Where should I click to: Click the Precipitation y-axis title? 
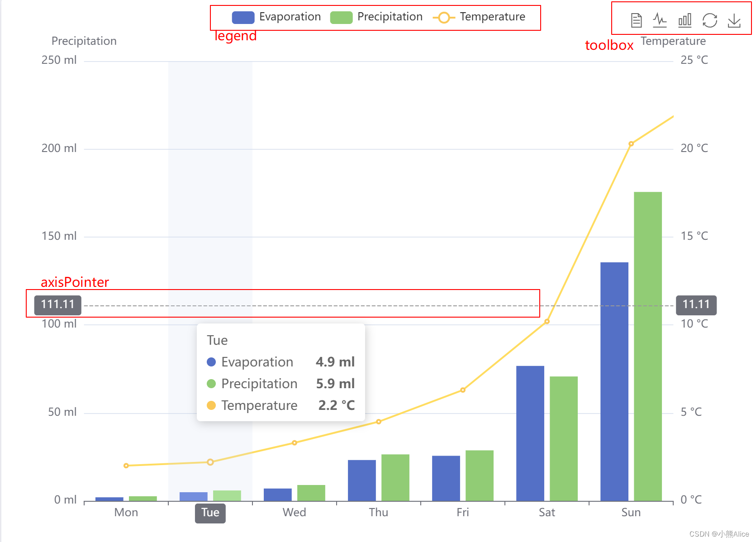(84, 41)
